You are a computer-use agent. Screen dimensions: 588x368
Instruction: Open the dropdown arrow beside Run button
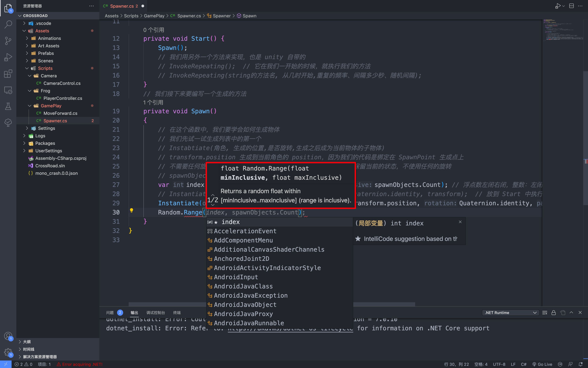pos(563,6)
